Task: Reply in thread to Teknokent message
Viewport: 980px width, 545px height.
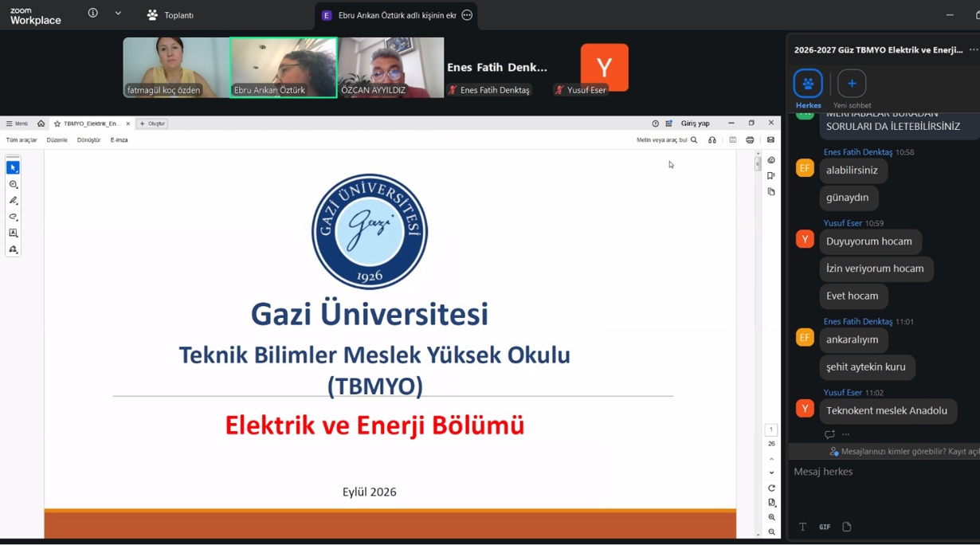Action: pyautogui.click(x=829, y=434)
